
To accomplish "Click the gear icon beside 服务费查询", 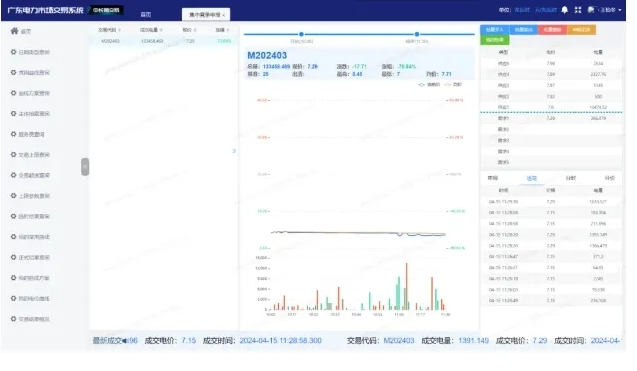I will [x=13, y=134].
